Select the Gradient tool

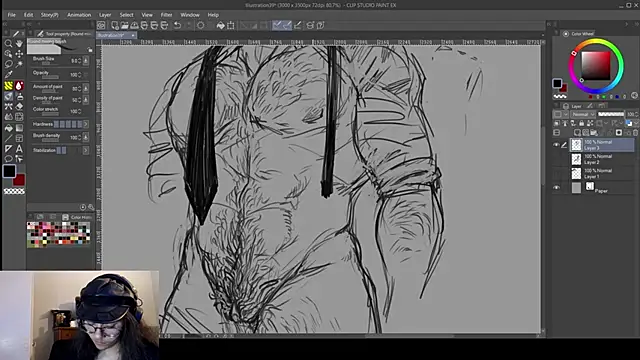(19, 128)
